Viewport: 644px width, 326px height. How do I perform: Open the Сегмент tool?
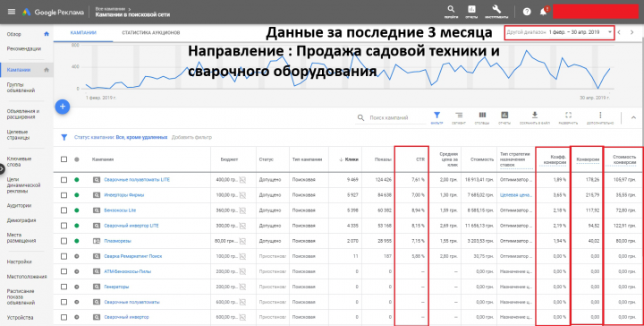459,117
